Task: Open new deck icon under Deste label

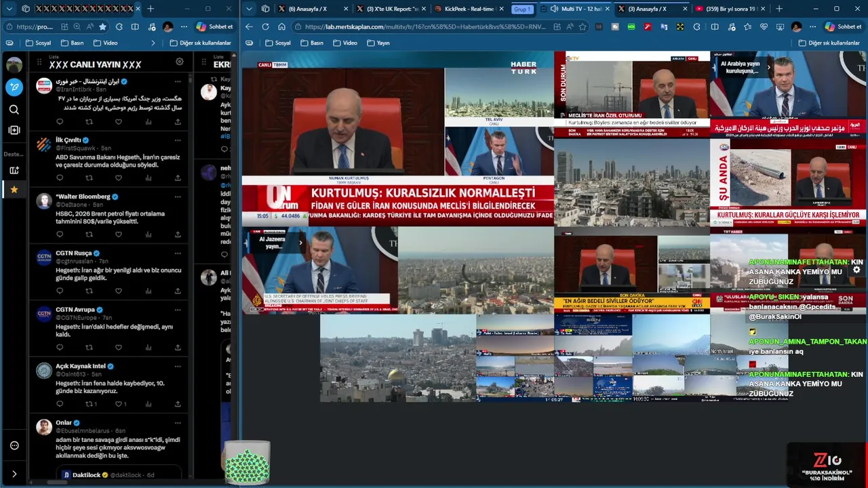Action: (14, 170)
